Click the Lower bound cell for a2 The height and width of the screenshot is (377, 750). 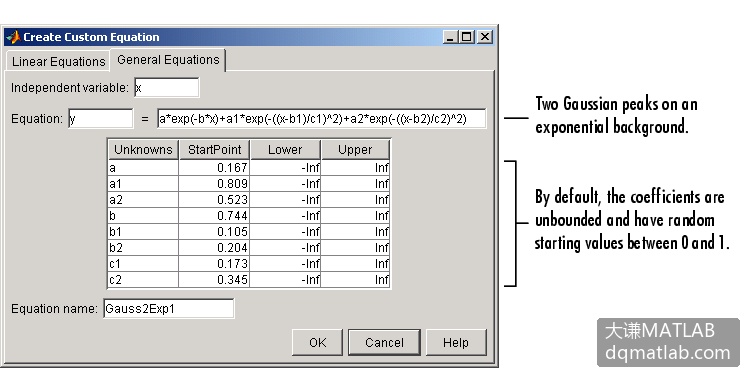[285, 200]
